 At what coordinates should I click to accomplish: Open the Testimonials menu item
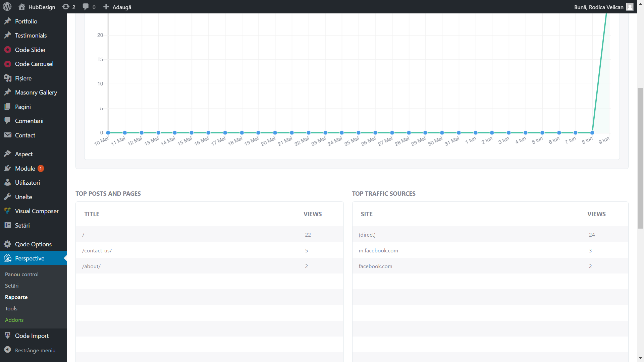click(x=31, y=35)
